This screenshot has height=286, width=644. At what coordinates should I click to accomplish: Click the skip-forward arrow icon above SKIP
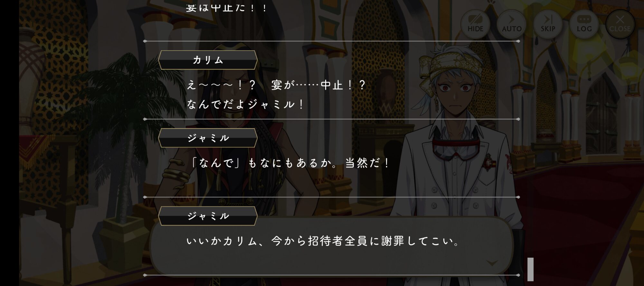548,19
